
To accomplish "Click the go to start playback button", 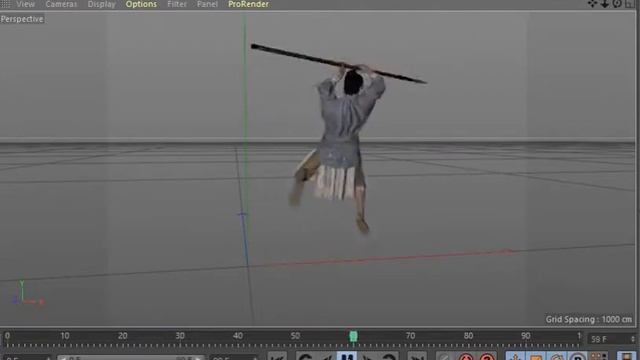I will [277, 356].
